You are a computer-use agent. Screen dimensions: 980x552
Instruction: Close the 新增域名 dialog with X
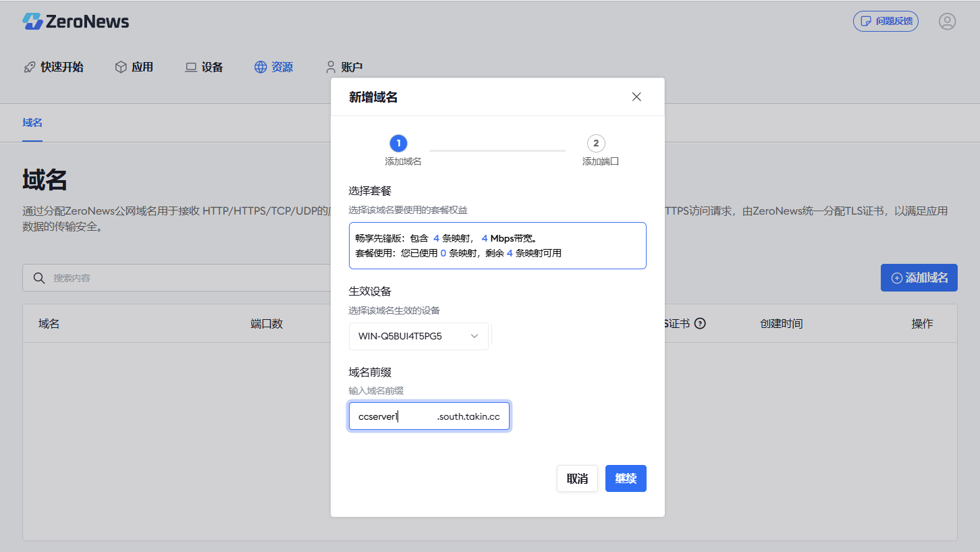pos(636,96)
